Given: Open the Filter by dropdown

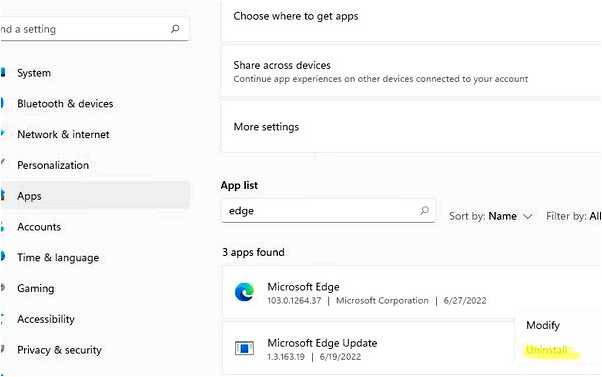Looking at the screenshot, I should 574,216.
